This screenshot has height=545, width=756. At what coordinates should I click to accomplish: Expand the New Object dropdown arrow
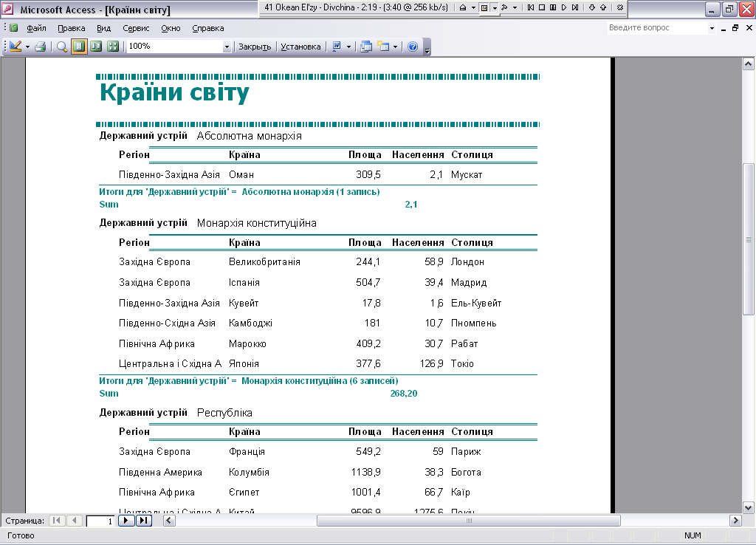pyautogui.click(x=396, y=47)
